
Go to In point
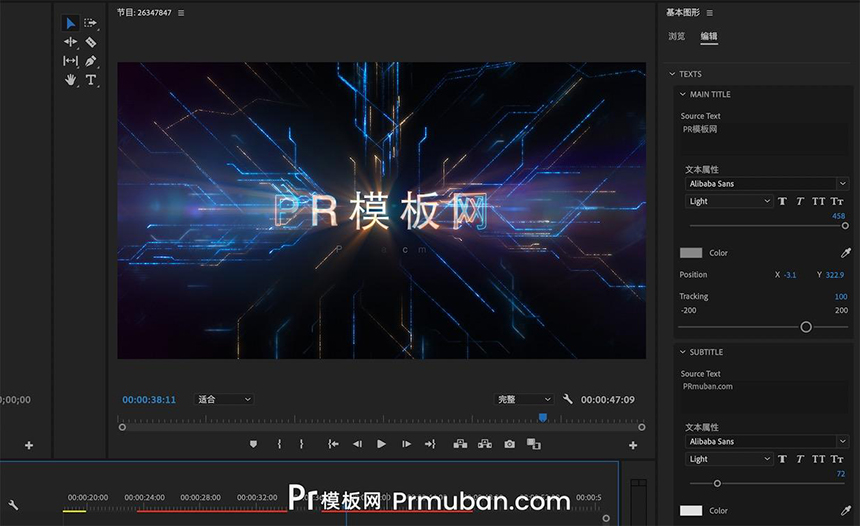[x=333, y=444]
